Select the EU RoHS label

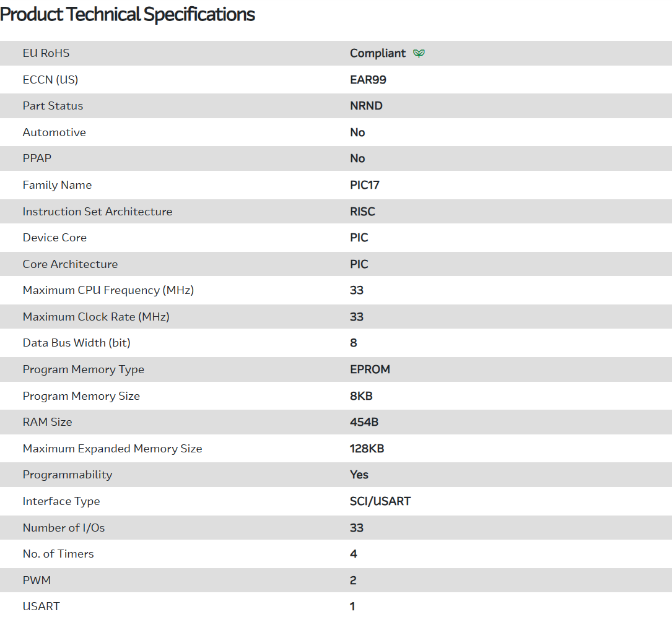(x=46, y=53)
